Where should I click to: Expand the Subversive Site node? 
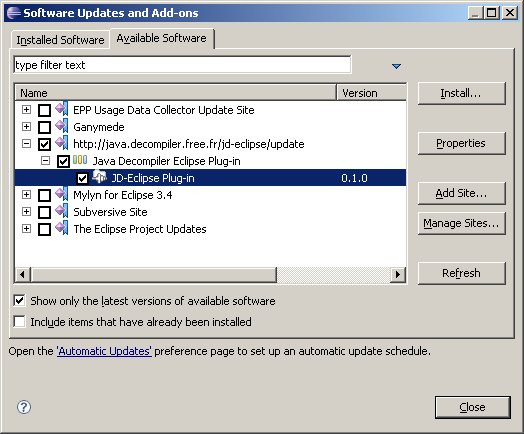[x=26, y=211]
